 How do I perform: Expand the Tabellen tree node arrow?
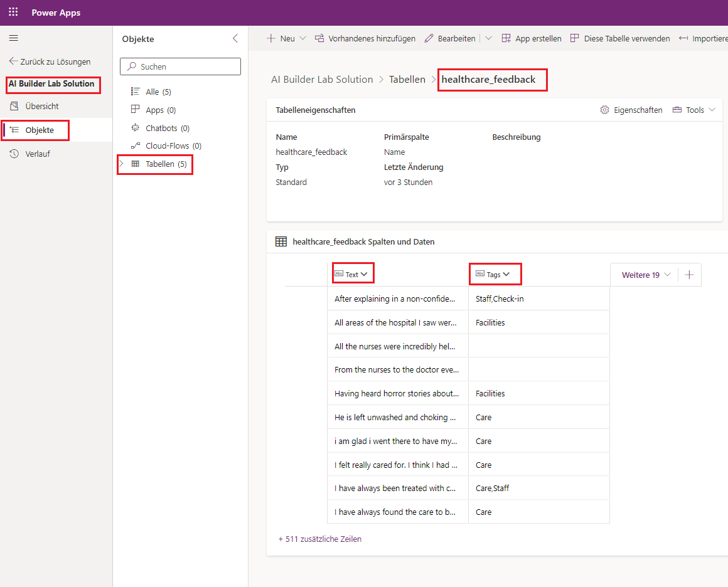point(121,164)
